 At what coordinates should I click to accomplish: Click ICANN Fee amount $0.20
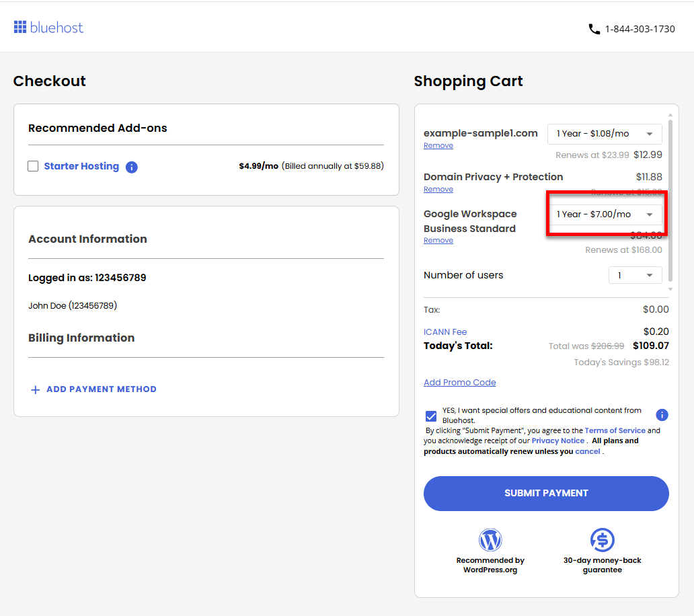pos(656,332)
